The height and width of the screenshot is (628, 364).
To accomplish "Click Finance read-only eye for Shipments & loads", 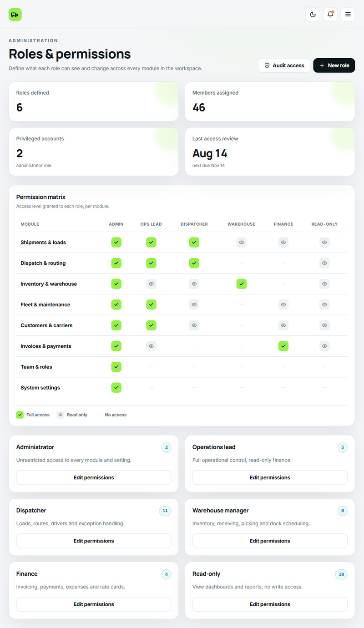I will pyautogui.click(x=283, y=243).
